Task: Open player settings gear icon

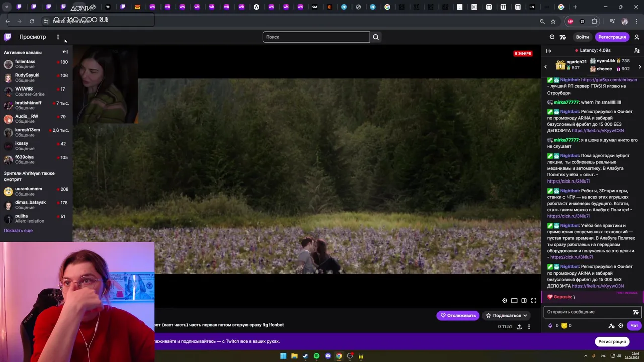Action: click(505, 301)
